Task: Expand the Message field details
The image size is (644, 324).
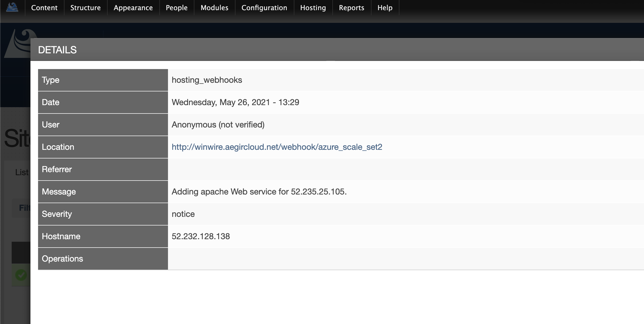Action: [259, 191]
